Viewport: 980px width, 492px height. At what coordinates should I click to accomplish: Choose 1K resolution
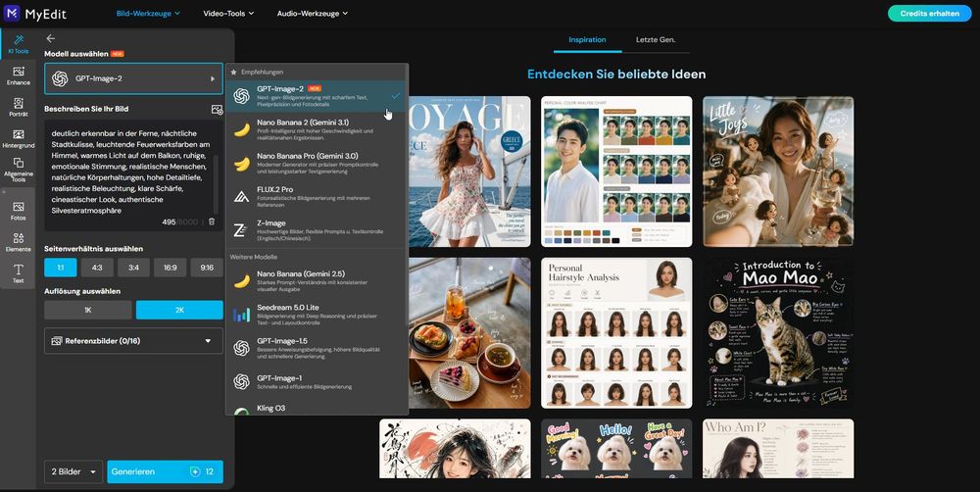pyautogui.click(x=88, y=310)
